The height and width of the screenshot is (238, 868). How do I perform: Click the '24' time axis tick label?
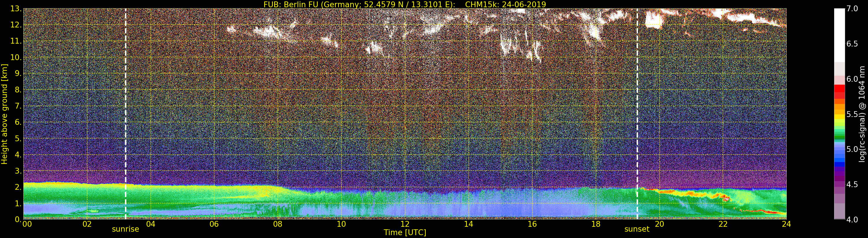tap(786, 224)
